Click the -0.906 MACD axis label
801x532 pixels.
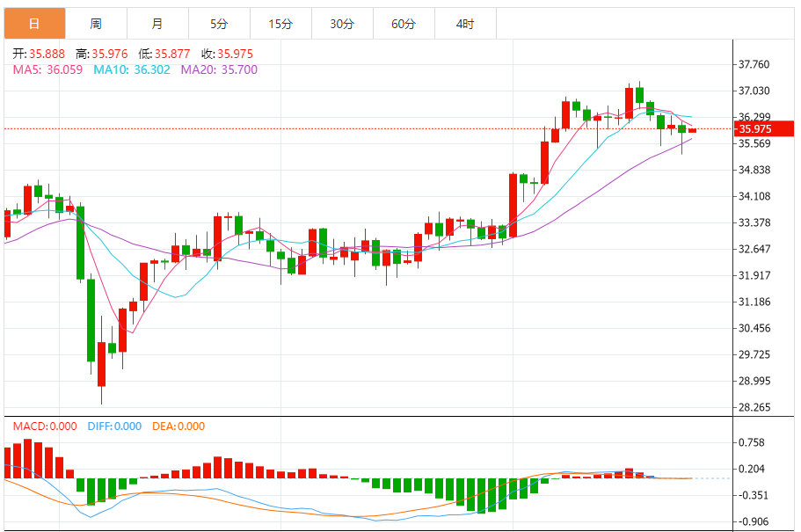click(753, 521)
